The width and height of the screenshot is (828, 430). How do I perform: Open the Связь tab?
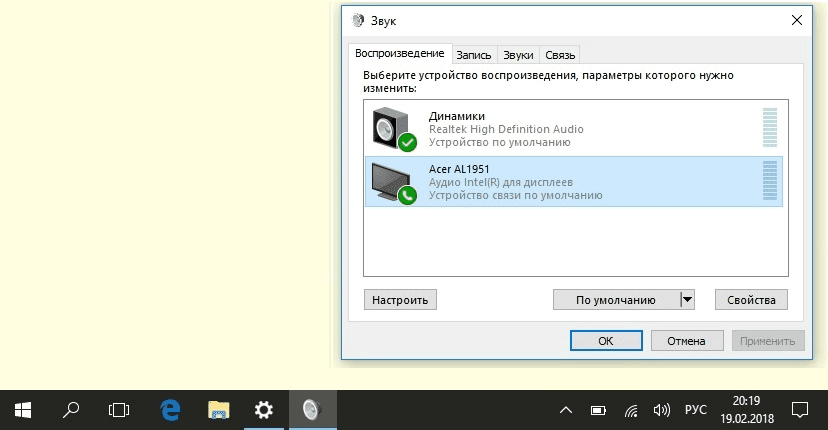[561, 55]
